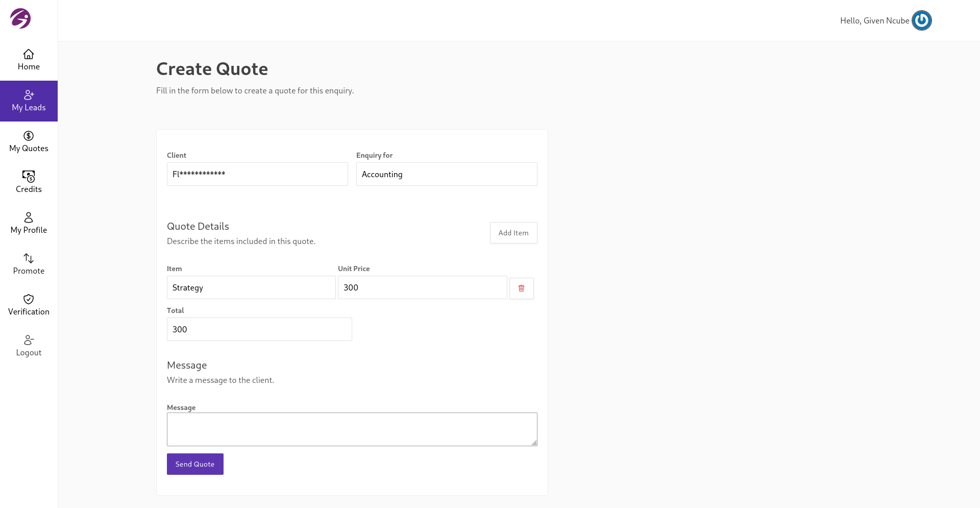This screenshot has height=508, width=980.
Task: Delete the Strategy item with trash icon
Action: (x=521, y=288)
